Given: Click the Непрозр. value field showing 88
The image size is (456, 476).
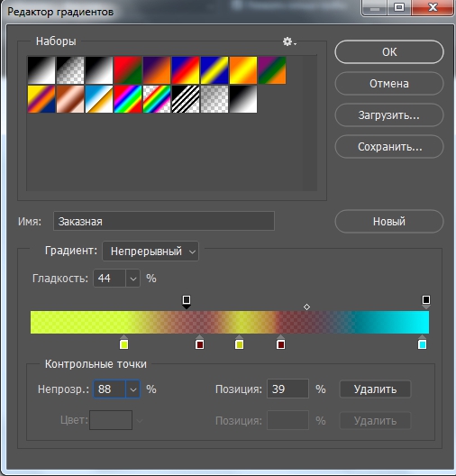Looking at the screenshot, I should (x=109, y=389).
